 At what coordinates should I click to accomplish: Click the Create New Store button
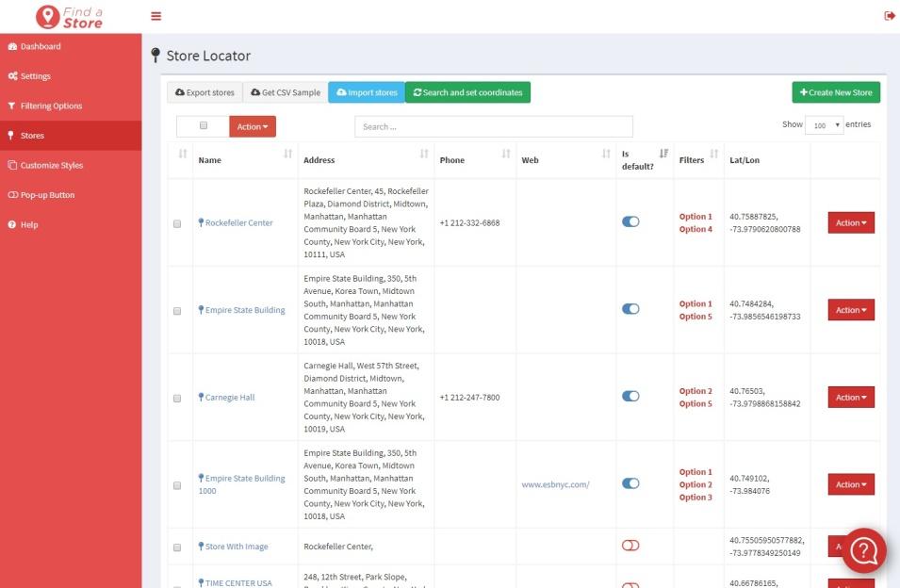coord(835,92)
